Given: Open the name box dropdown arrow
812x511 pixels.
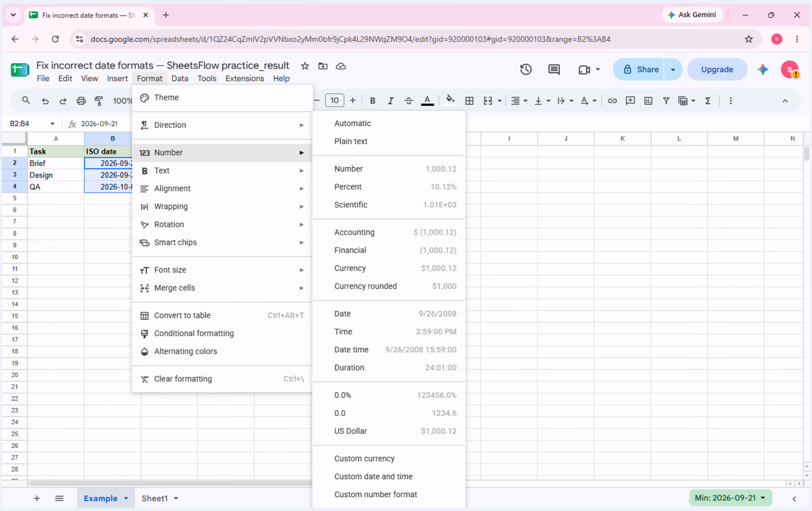Looking at the screenshot, I should (x=52, y=124).
